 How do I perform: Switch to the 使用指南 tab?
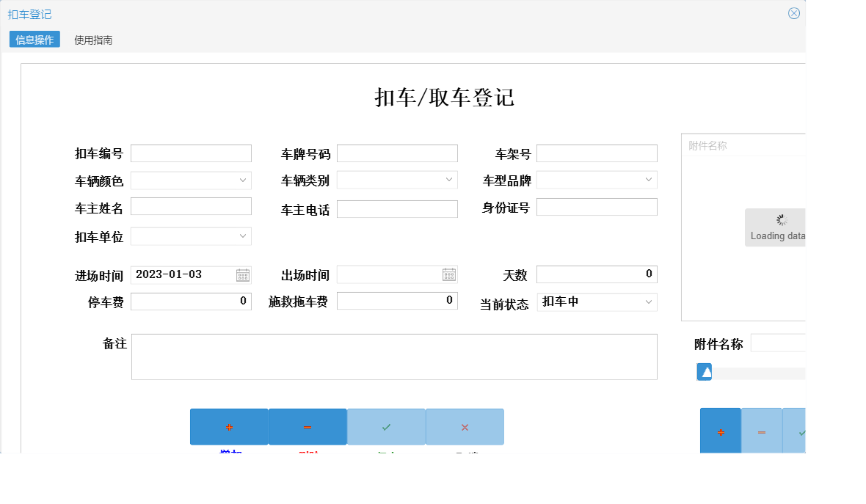(92, 39)
